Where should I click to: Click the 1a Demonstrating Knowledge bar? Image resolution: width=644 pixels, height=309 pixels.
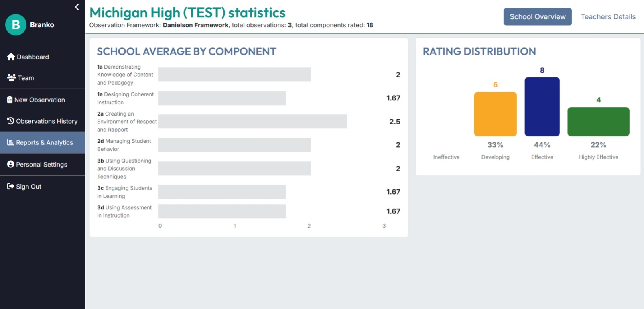click(234, 75)
